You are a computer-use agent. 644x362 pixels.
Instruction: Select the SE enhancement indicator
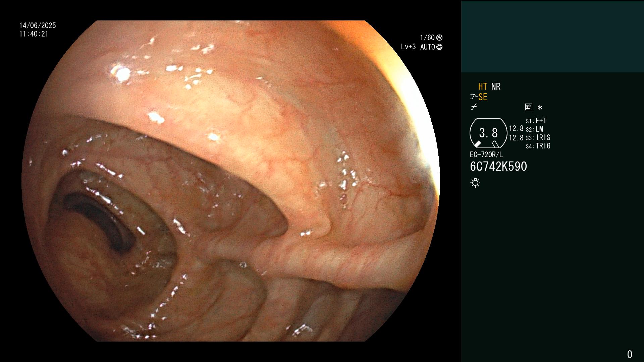click(x=483, y=97)
